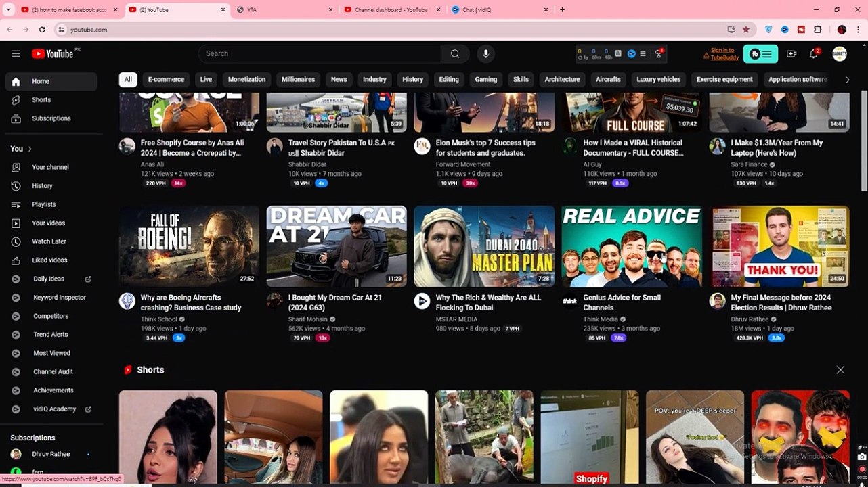Select the All filter chip
The height and width of the screenshot is (487, 868).
point(128,80)
